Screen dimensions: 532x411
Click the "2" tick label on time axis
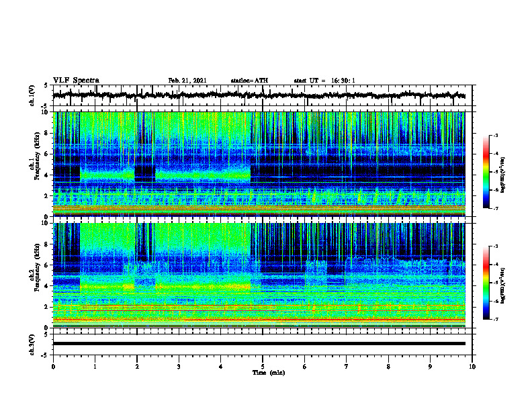(137, 367)
